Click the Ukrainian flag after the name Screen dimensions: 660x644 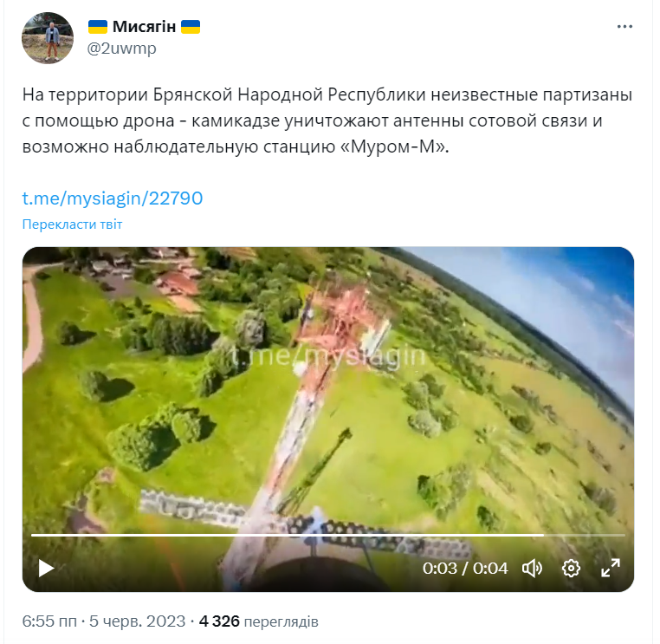(191, 27)
